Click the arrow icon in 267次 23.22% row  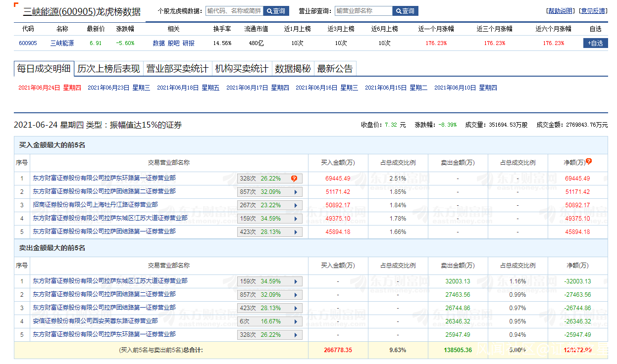click(296, 205)
